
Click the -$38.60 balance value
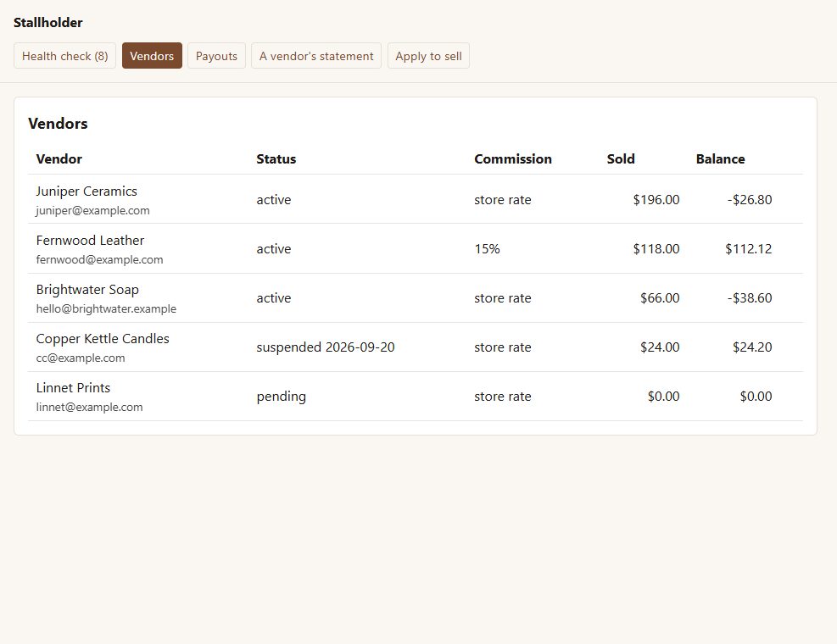coord(750,297)
